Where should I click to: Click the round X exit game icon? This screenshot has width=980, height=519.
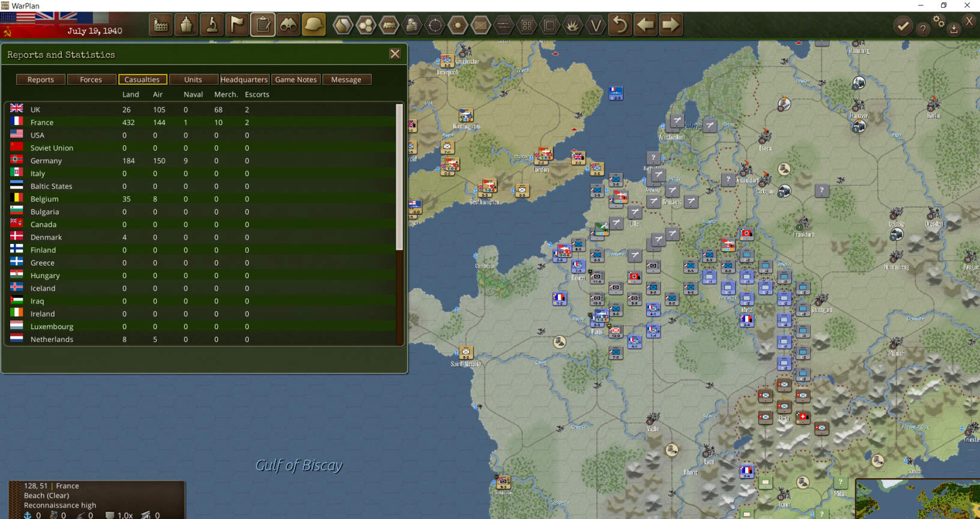coord(969,20)
